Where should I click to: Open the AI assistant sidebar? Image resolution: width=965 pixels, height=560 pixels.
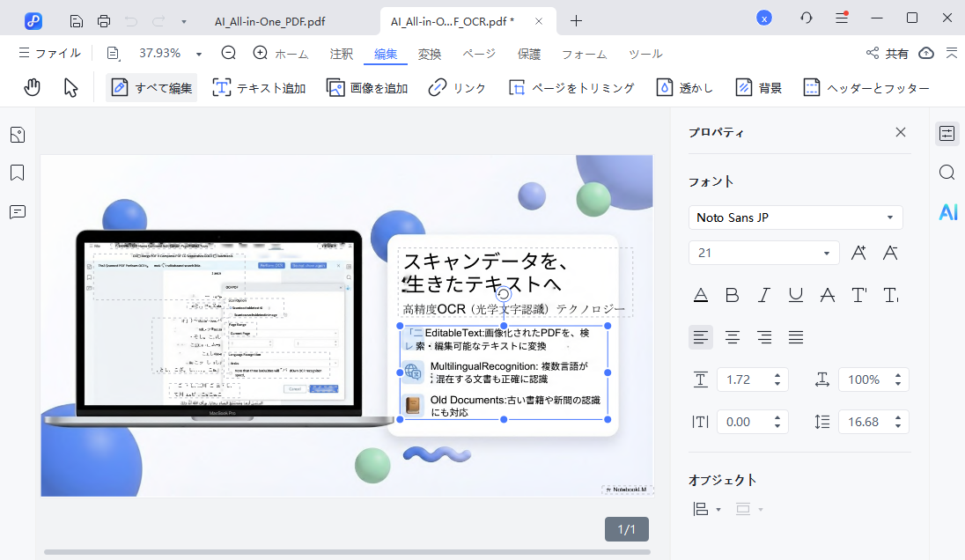[x=947, y=211]
